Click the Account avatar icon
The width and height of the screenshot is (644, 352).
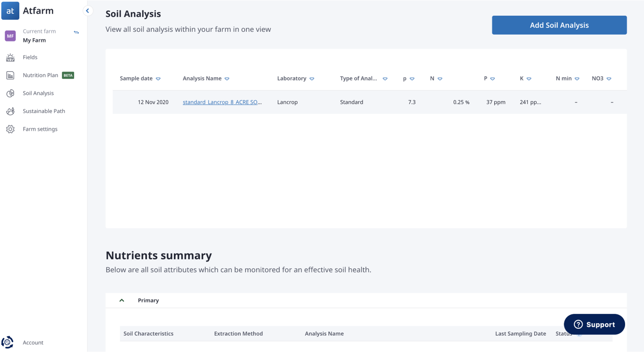(7, 342)
